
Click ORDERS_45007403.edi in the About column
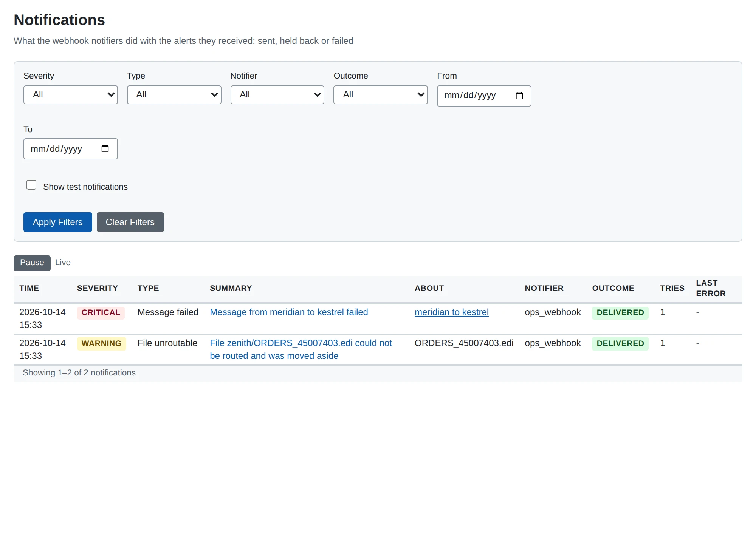pos(464,343)
